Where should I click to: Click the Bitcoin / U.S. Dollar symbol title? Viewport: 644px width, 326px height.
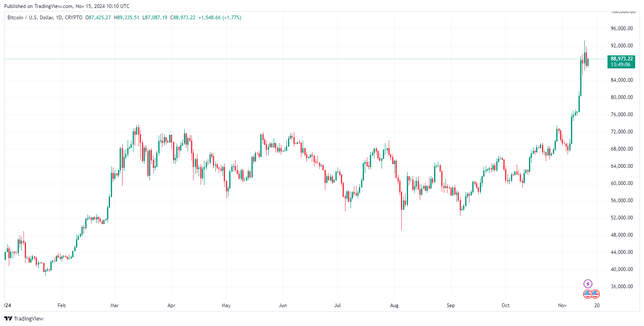click(30, 18)
